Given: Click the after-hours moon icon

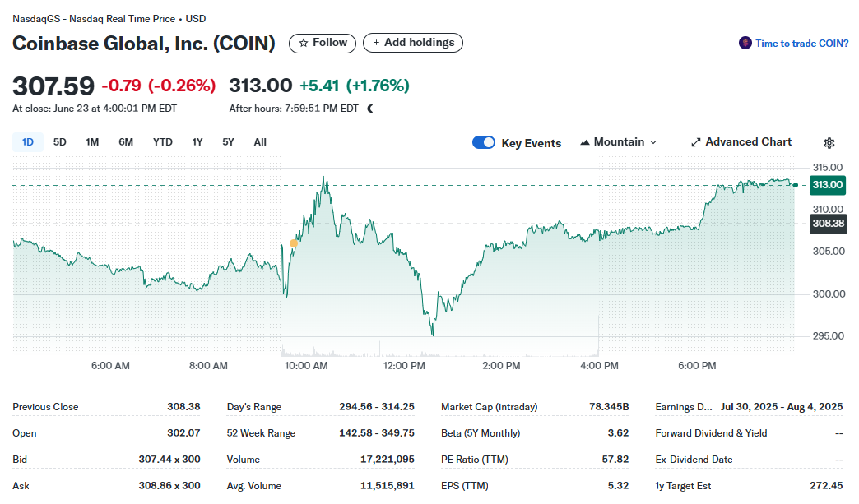Looking at the screenshot, I should [371, 109].
